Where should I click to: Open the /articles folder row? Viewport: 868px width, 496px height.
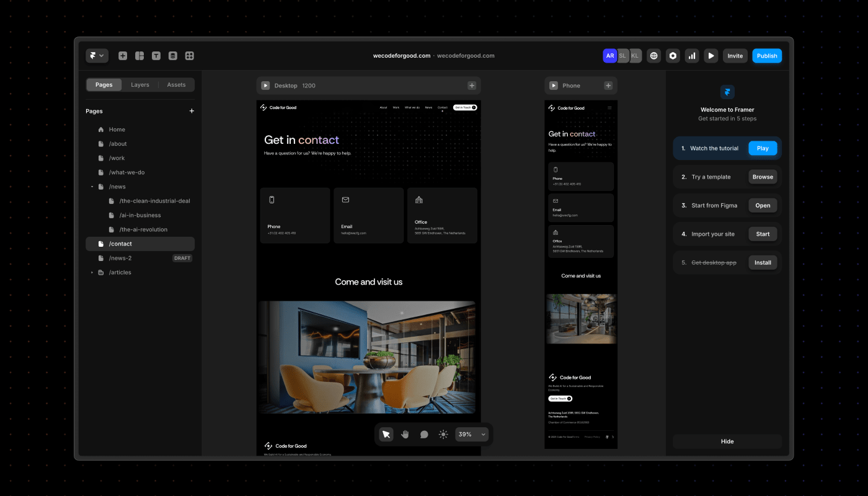pos(140,272)
